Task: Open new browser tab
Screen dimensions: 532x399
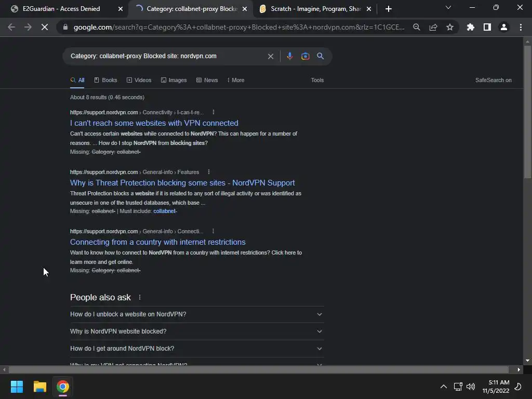Action: (389, 9)
